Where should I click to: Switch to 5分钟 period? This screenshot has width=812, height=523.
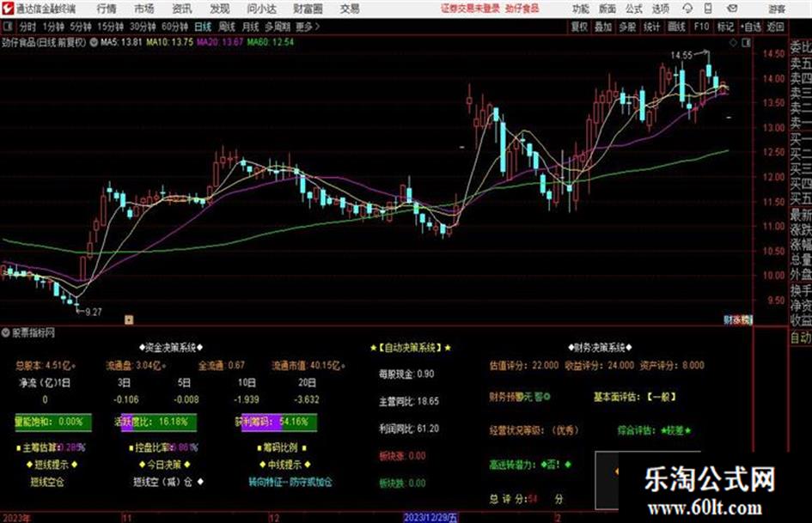[80, 27]
